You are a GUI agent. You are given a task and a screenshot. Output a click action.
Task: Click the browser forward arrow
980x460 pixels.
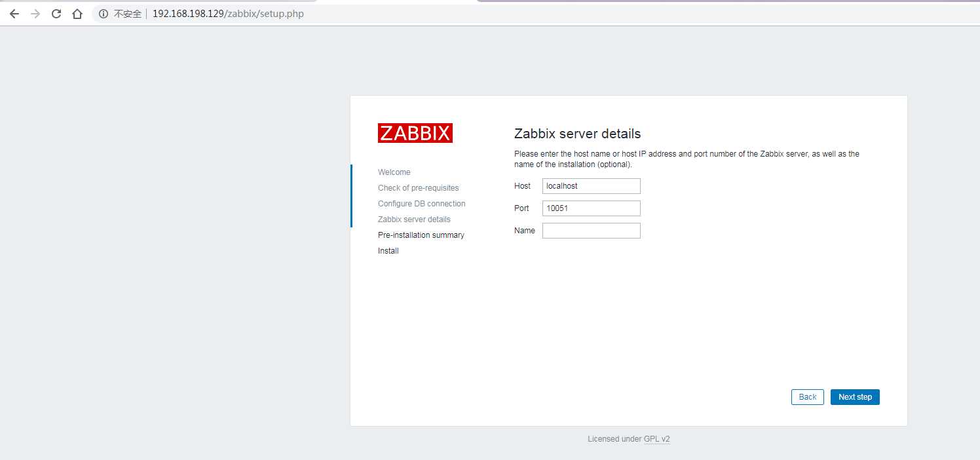click(35, 14)
